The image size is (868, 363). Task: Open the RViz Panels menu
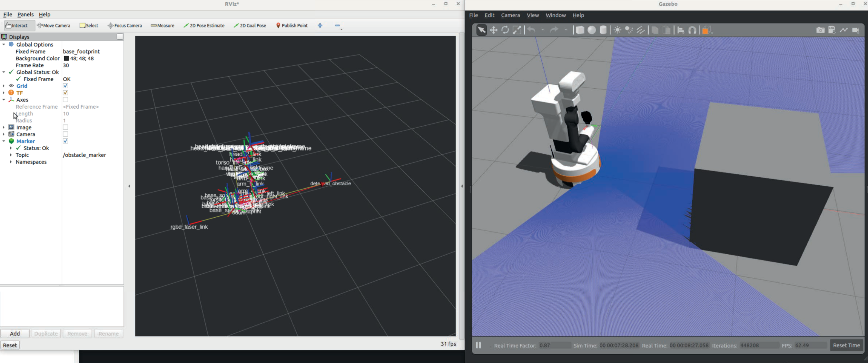[25, 15]
